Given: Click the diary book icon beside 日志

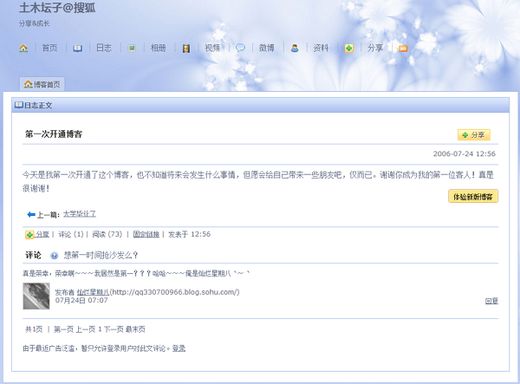Looking at the screenshot, I should click(77, 48).
